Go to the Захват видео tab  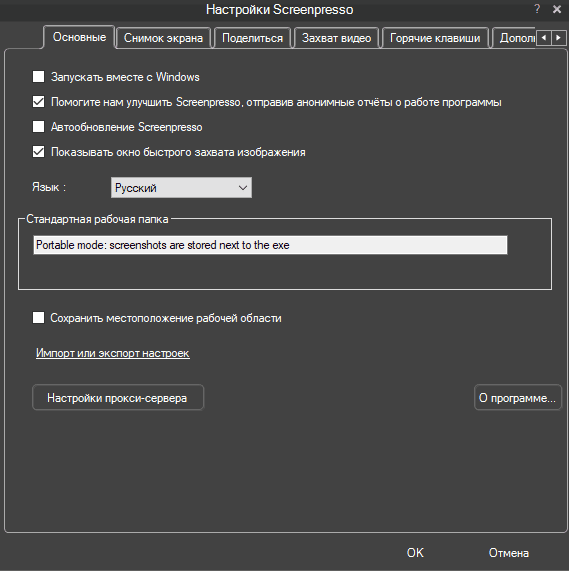[336, 38]
